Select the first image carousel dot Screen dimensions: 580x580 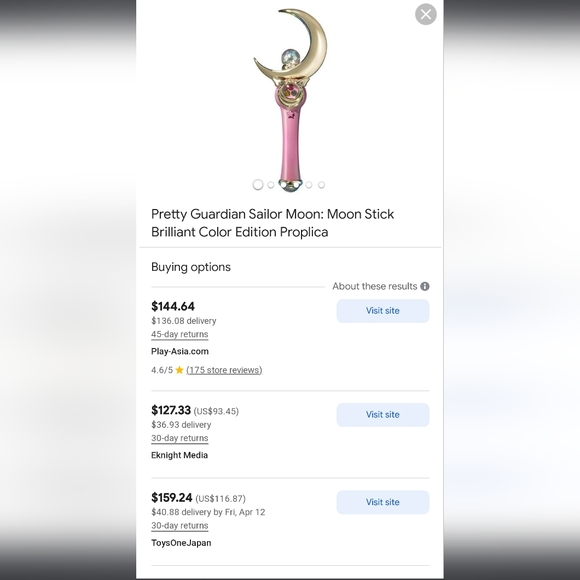click(x=258, y=185)
